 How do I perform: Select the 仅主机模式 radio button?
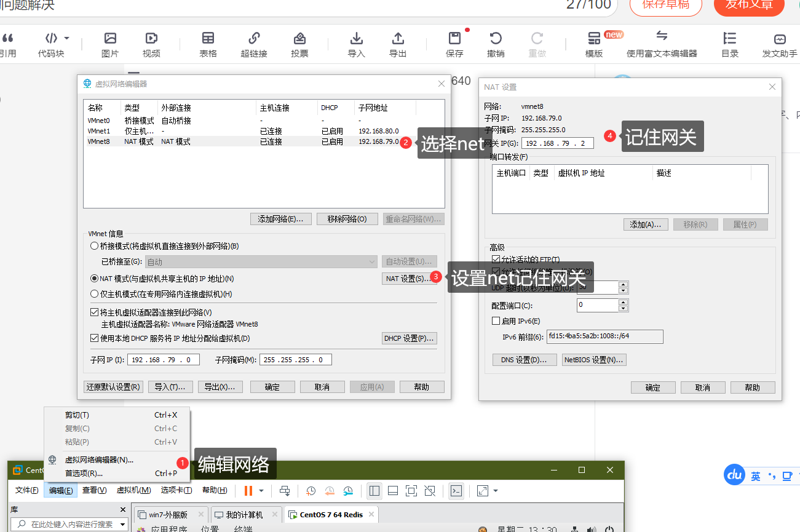pos(94,294)
